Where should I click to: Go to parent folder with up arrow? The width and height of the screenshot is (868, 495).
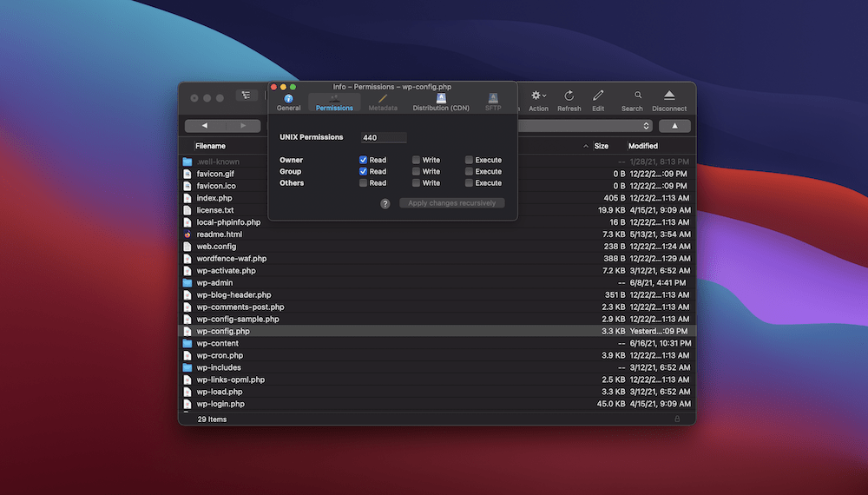point(674,126)
